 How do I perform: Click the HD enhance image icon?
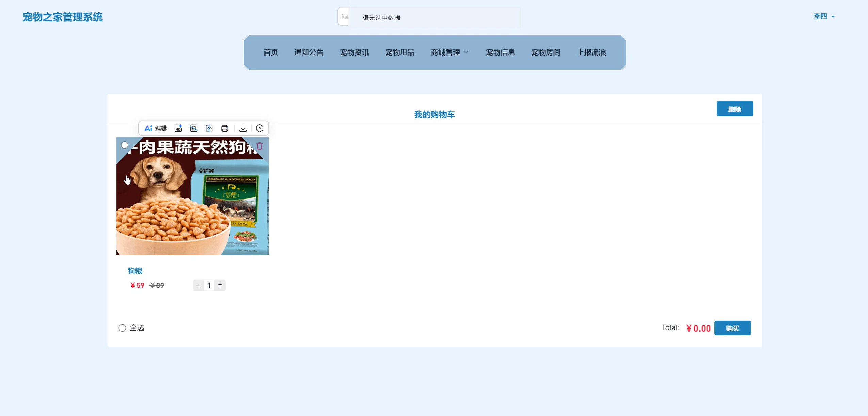(x=178, y=128)
